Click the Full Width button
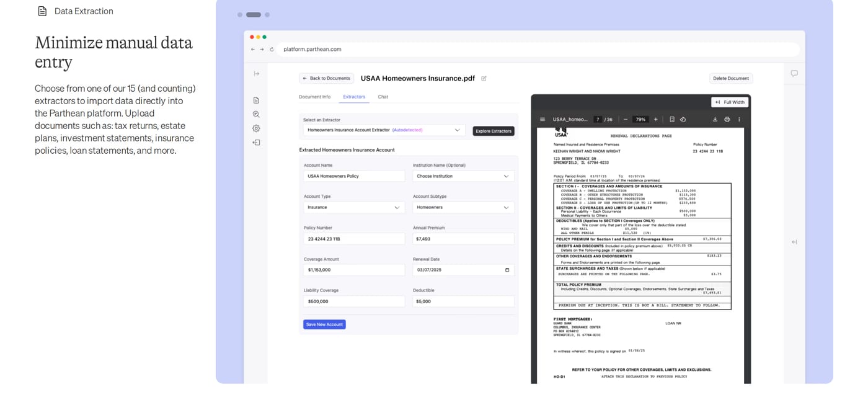 point(730,102)
